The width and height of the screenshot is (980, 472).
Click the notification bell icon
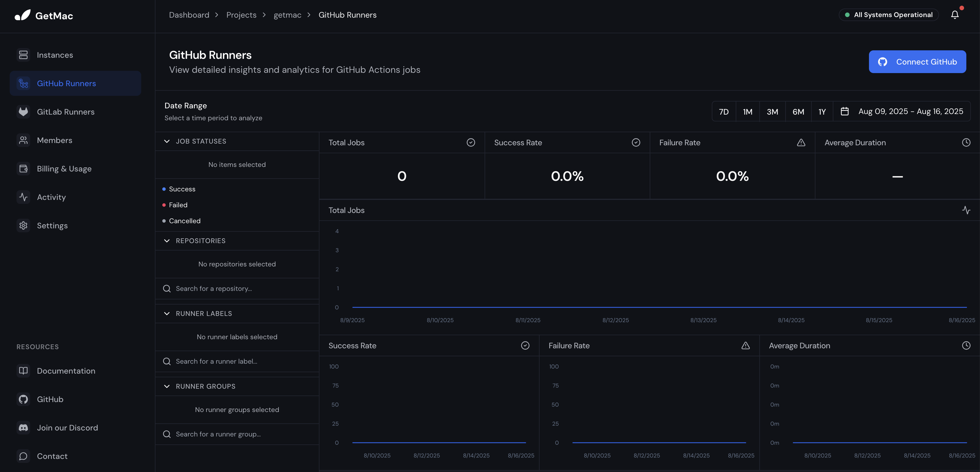click(x=955, y=15)
